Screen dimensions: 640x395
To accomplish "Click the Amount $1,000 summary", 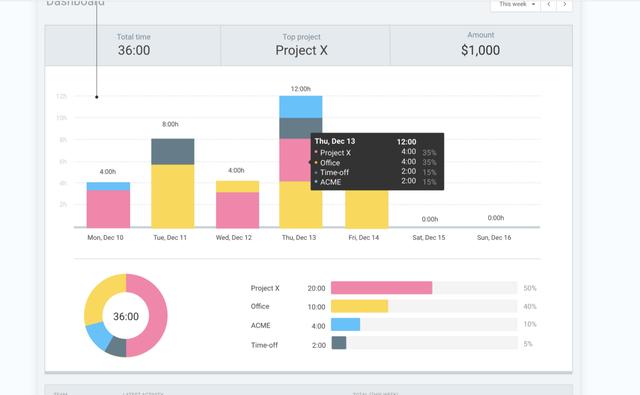I will click(x=481, y=45).
